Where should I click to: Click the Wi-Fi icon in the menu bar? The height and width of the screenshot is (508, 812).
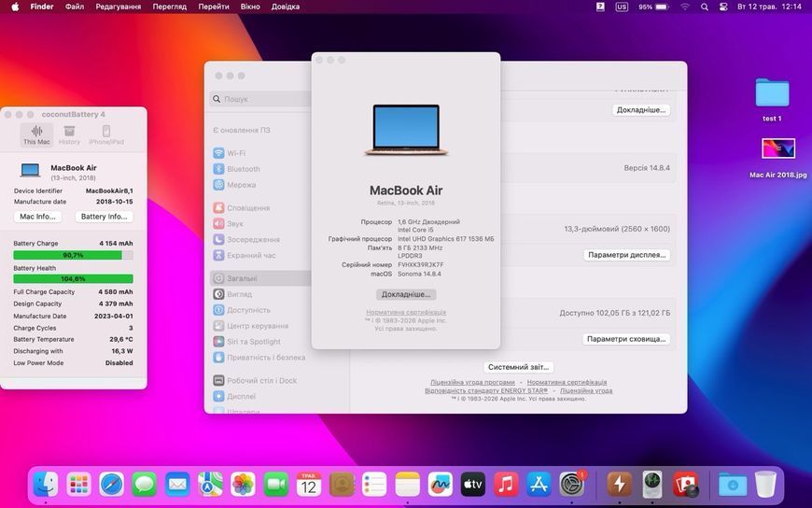pos(685,7)
